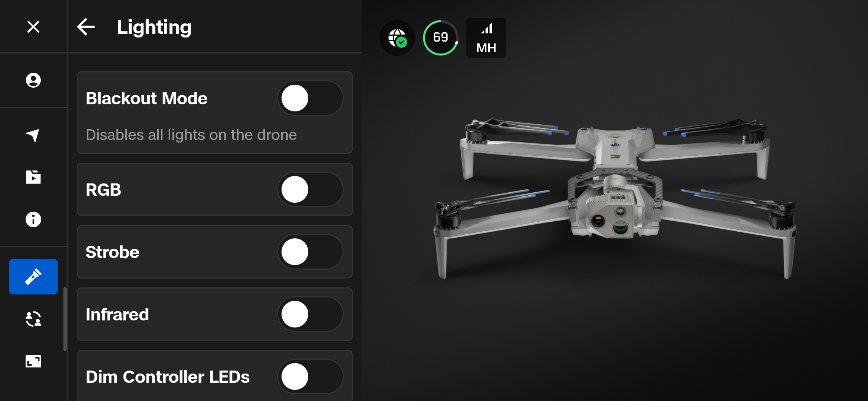The image size is (868, 401).
Task: Toggle the Dim Controller LEDs switch
Action: pyautogui.click(x=310, y=377)
